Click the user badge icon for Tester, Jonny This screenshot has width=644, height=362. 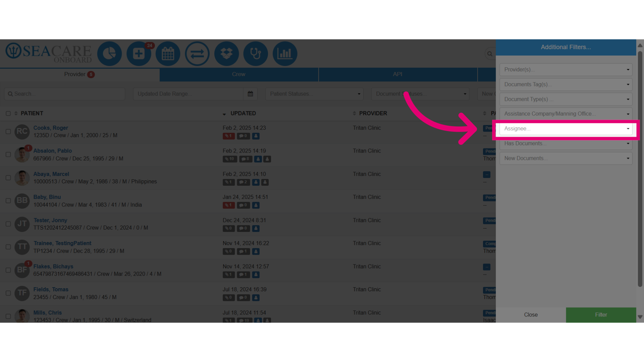pyautogui.click(x=256, y=229)
